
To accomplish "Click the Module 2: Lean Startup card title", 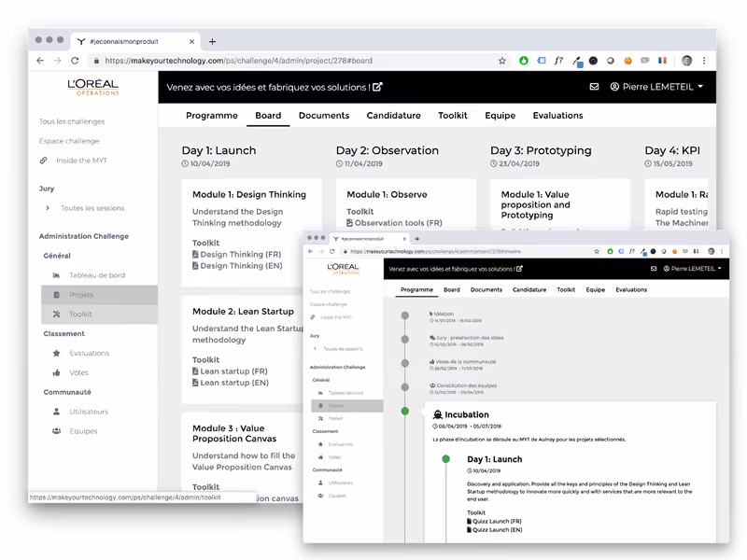I will click(x=243, y=312).
